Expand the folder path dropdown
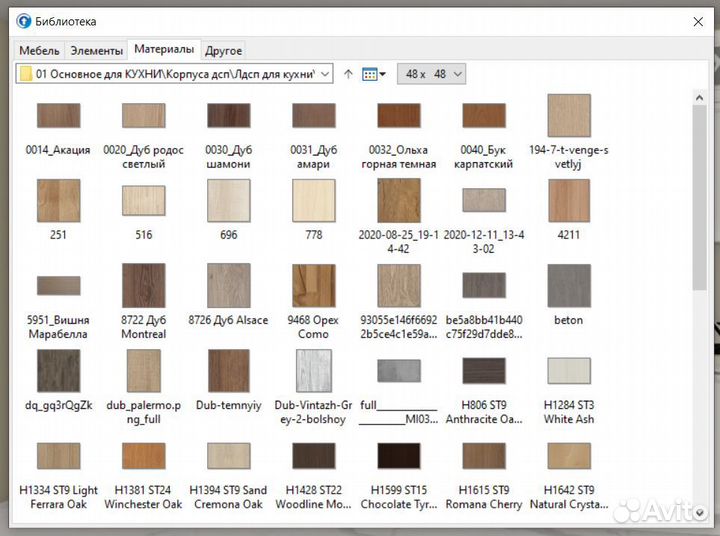The width and height of the screenshot is (720, 536). click(x=324, y=74)
